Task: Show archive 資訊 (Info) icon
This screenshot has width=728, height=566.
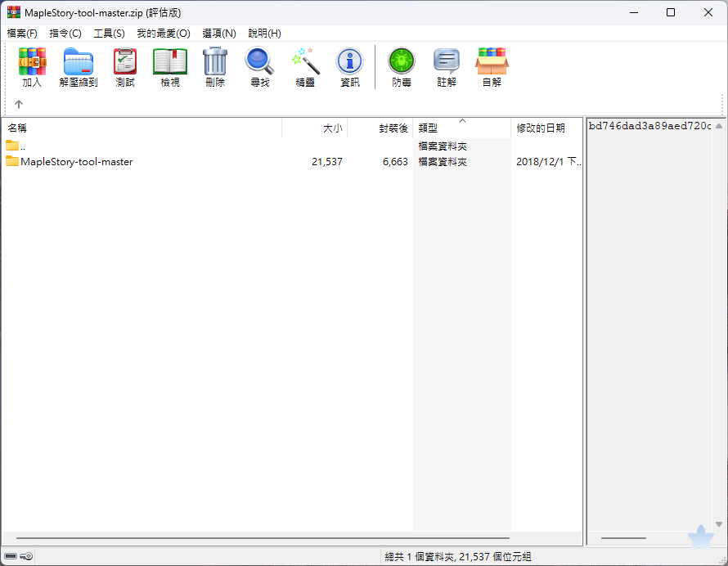Action: 349,66
